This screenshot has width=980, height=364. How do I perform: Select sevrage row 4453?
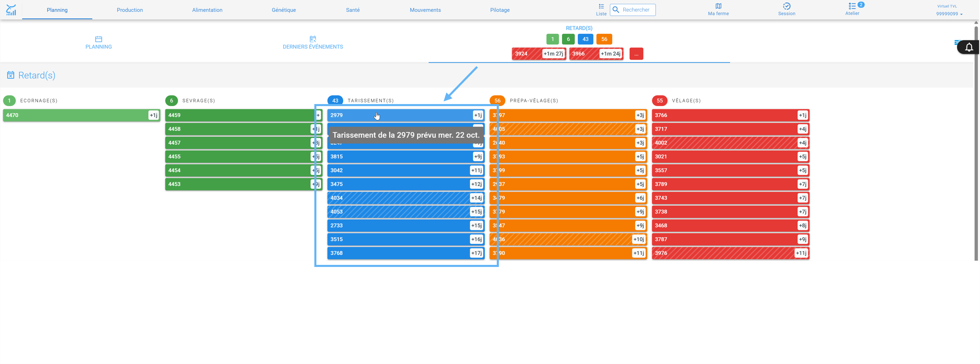(x=243, y=184)
